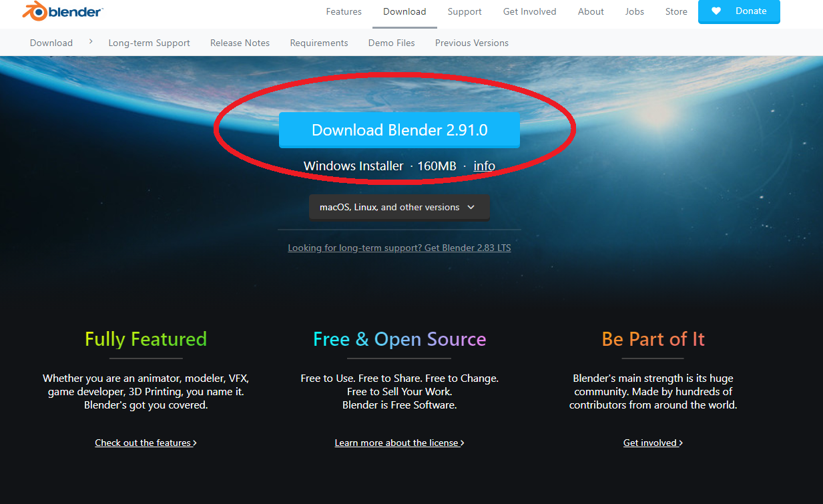Screen dimensions: 823x504
Task: Visit the Store link
Action: (676, 12)
